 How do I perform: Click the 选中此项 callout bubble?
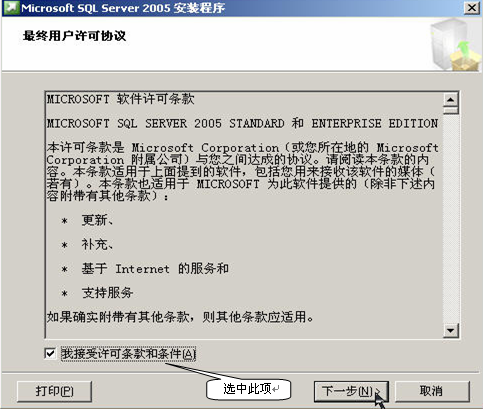click(x=249, y=389)
